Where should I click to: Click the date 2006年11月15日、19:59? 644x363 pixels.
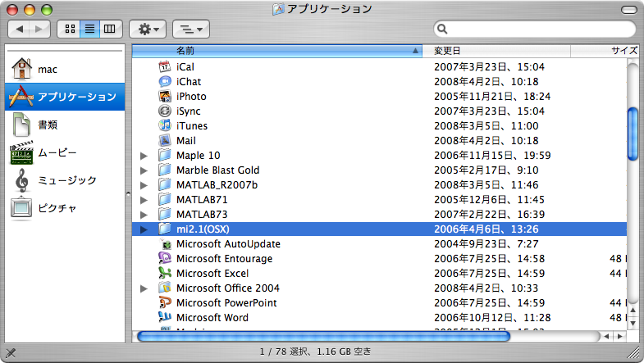tap(492, 156)
